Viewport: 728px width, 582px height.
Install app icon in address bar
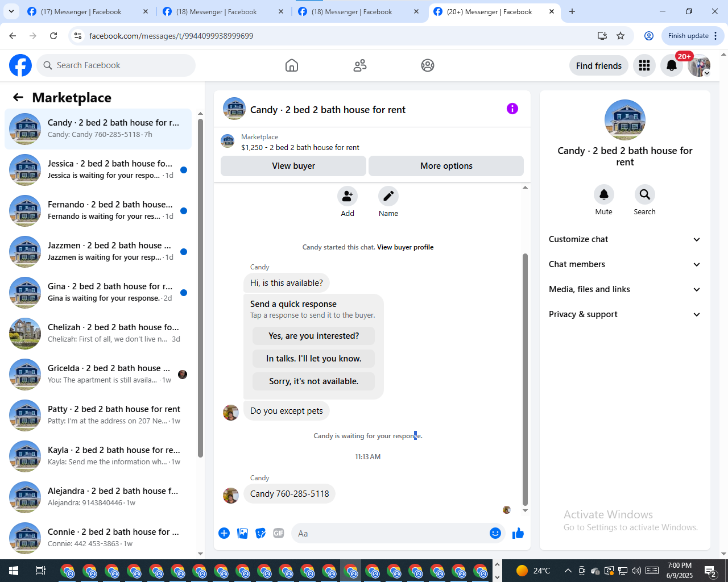coord(602,36)
